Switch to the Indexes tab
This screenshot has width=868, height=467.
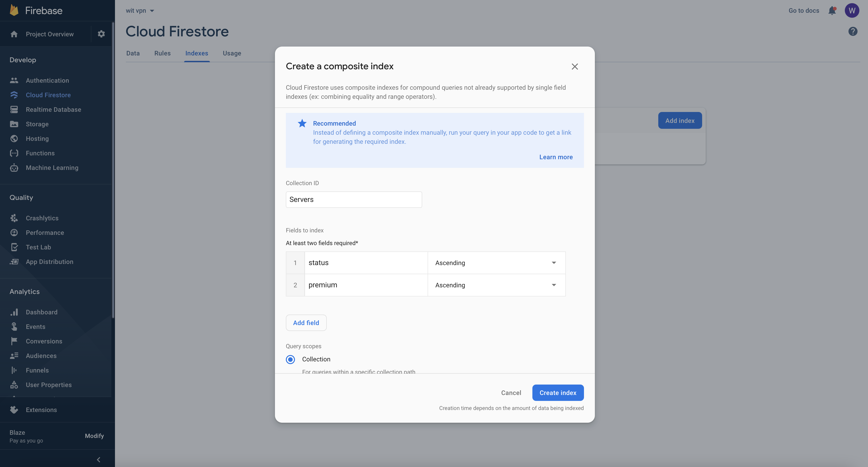[x=197, y=53]
